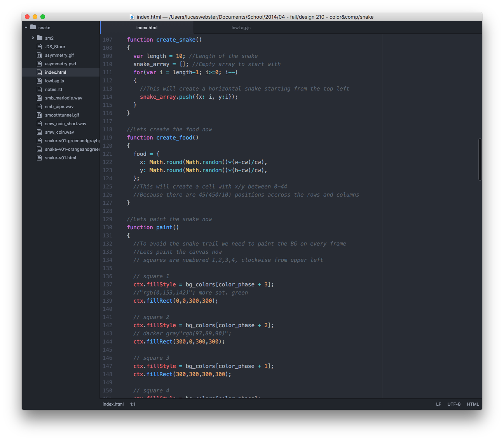Click the asymmetry.psd file icon
The height and width of the screenshot is (441, 504).
tap(39, 64)
